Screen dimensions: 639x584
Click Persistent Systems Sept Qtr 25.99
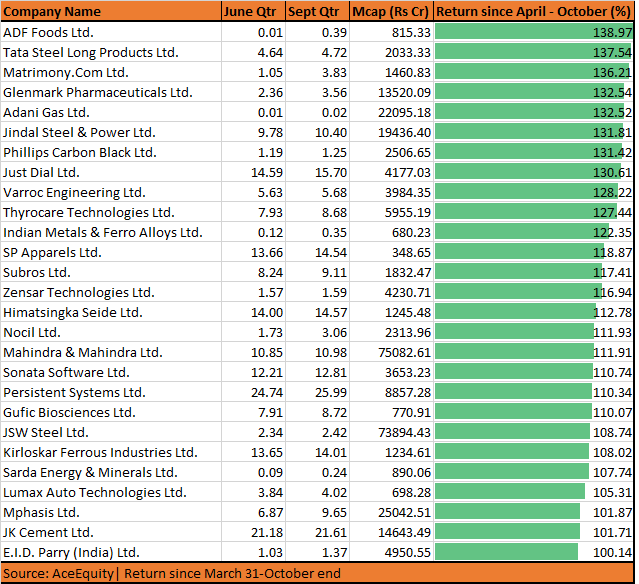(x=331, y=392)
